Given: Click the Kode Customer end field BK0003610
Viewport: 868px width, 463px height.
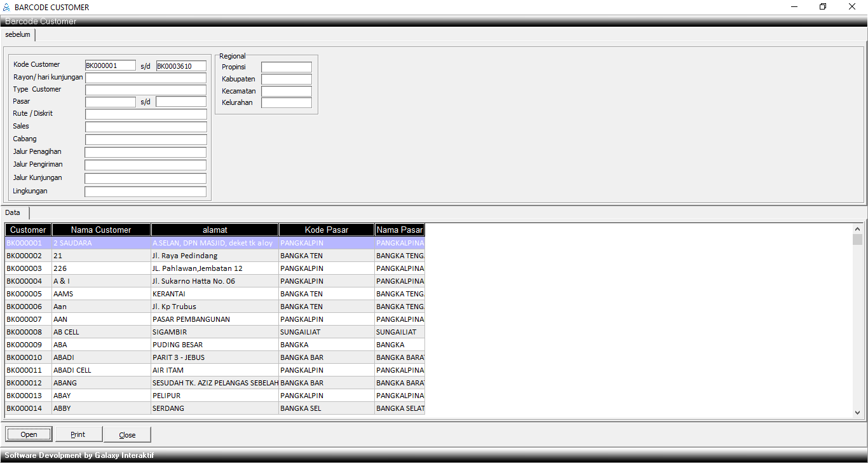Looking at the screenshot, I should point(181,66).
